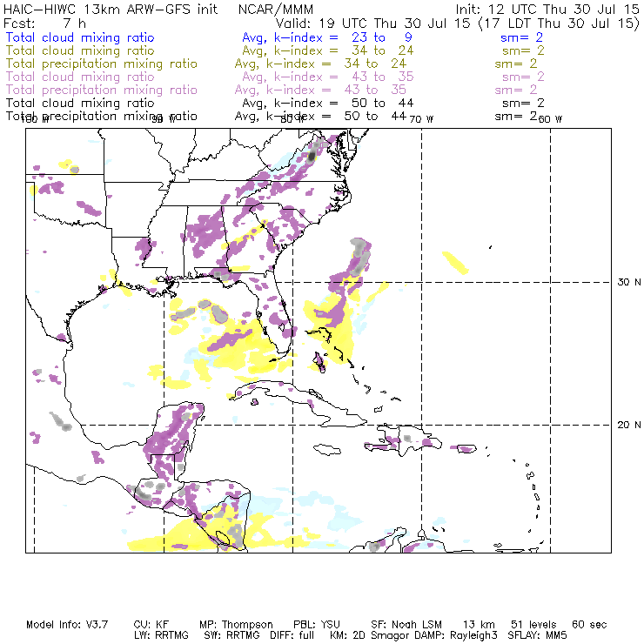This screenshot has height=644, width=644.
Task: Click the Jamaica island outline on the map
Action: click(x=327, y=449)
